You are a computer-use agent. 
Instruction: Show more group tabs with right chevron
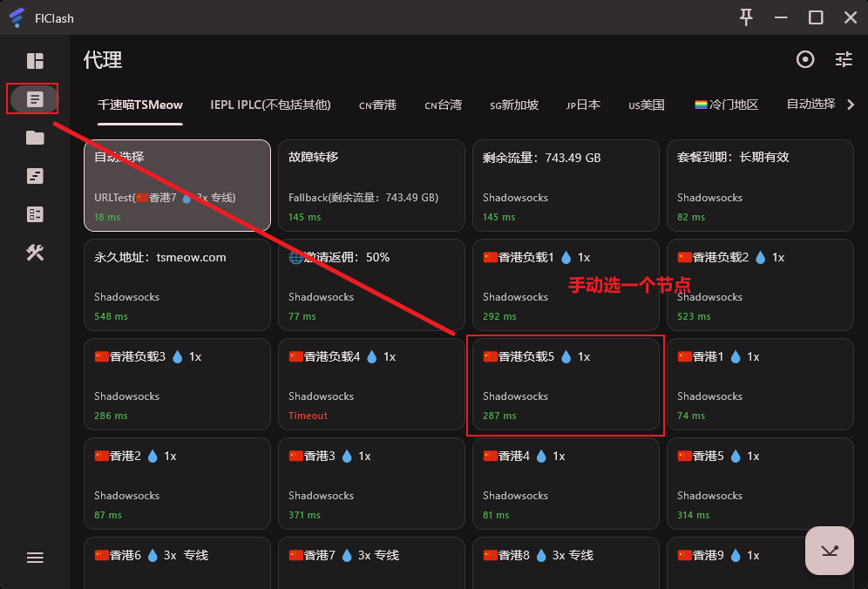(x=851, y=105)
